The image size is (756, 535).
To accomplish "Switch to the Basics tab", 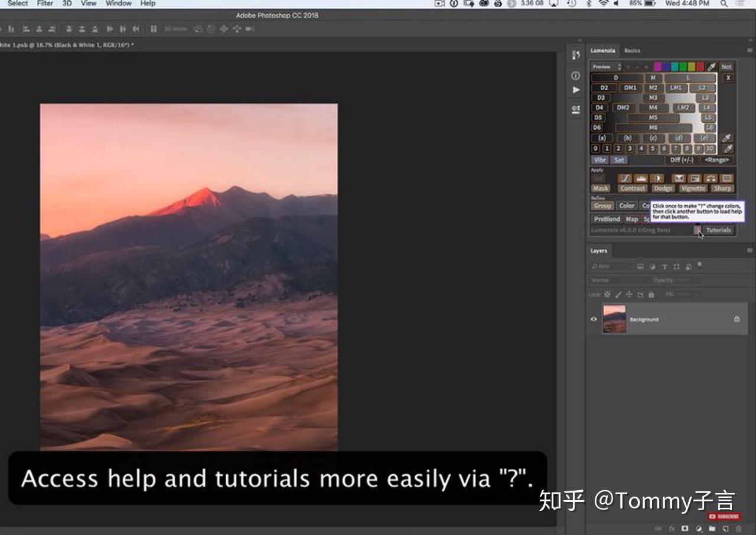I will pos(632,51).
